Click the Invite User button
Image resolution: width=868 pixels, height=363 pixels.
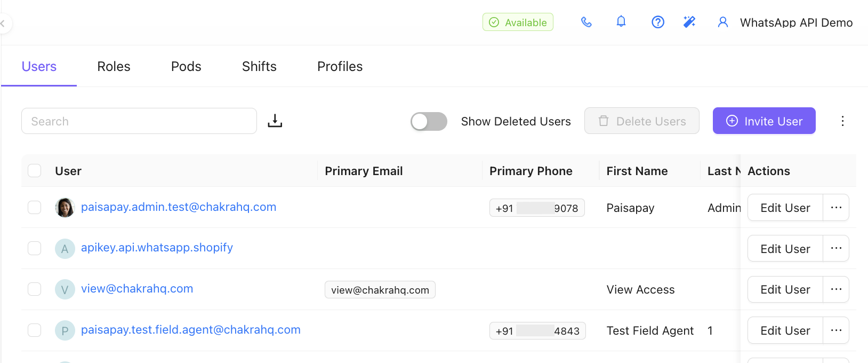tap(764, 121)
